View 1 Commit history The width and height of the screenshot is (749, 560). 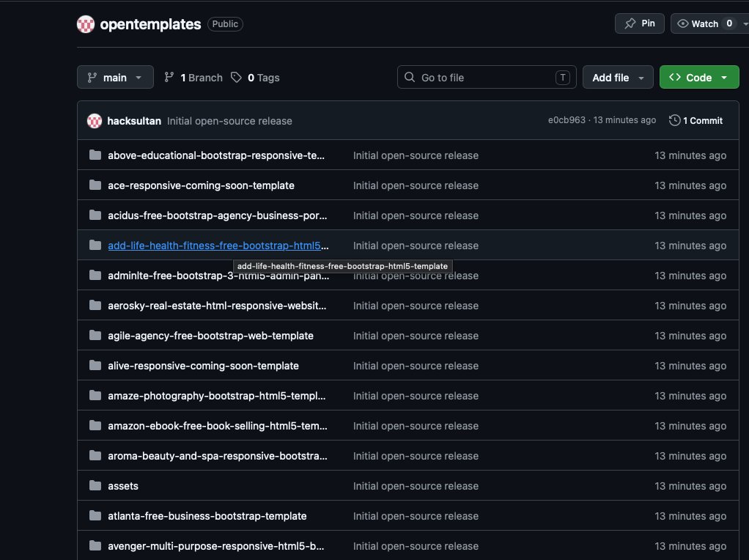[x=696, y=120]
